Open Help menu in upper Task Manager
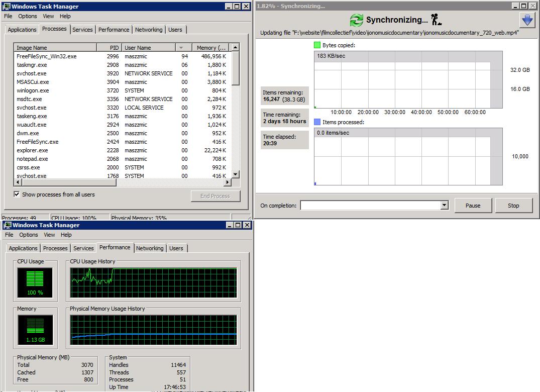Viewport: 540px width, 392px height. (x=65, y=16)
